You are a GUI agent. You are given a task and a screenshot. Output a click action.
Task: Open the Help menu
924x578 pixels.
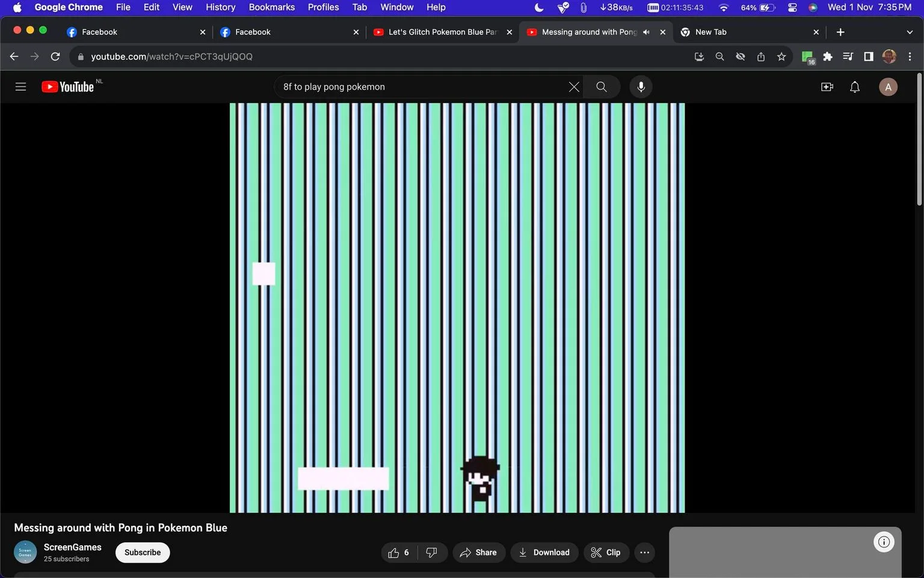436,7
